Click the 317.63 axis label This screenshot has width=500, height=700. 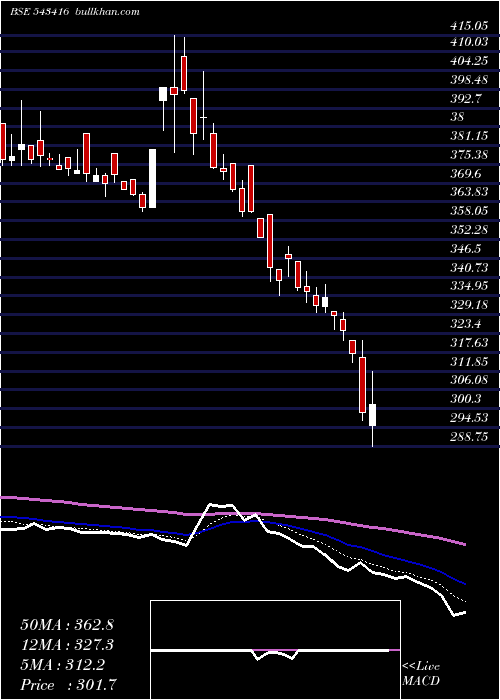(469, 342)
